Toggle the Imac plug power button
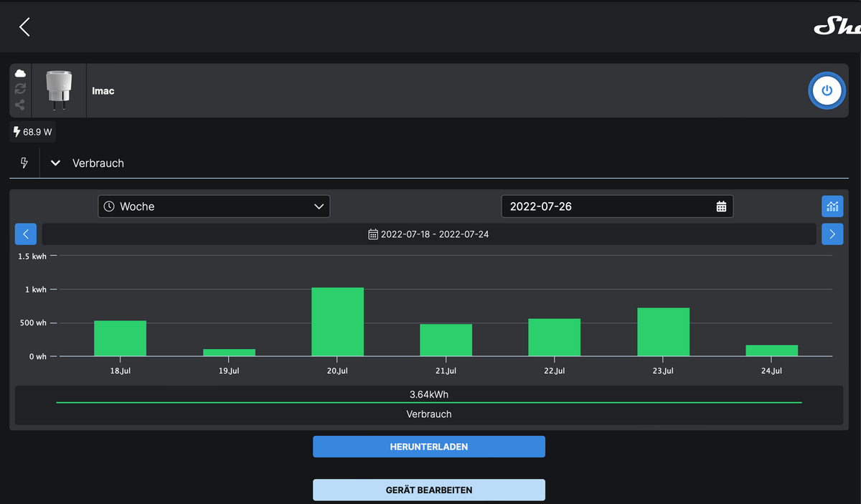This screenshot has width=861, height=504. (x=827, y=91)
